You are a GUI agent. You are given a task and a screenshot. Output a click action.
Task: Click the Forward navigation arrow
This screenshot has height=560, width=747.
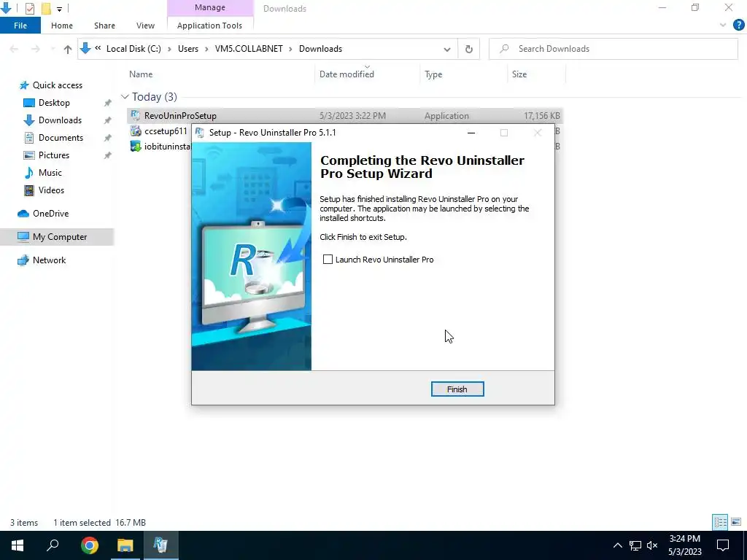click(36, 49)
